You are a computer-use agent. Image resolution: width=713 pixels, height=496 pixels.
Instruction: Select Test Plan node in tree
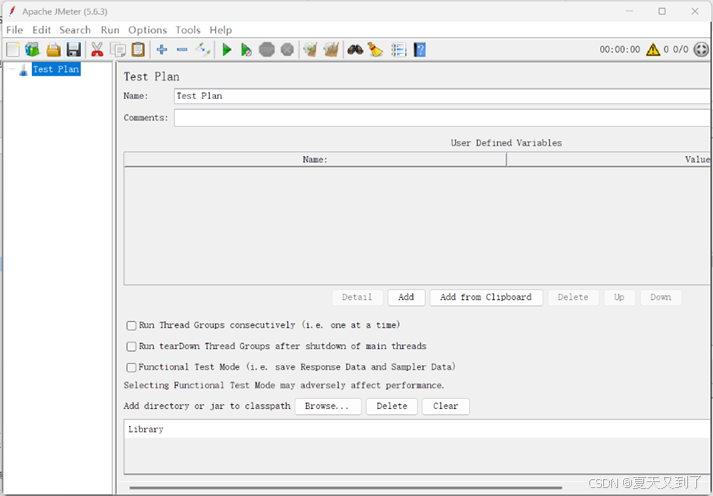point(56,69)
